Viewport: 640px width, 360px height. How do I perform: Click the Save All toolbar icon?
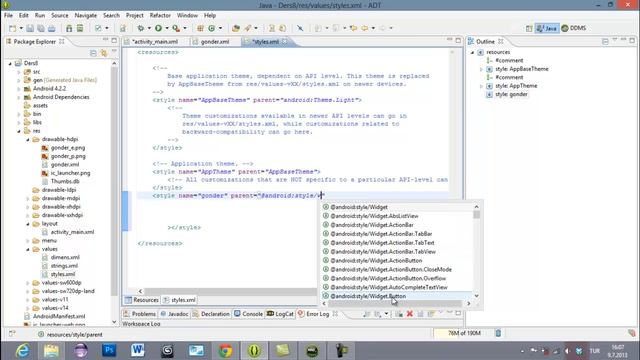pyautogui.click(x=41, y=28)
